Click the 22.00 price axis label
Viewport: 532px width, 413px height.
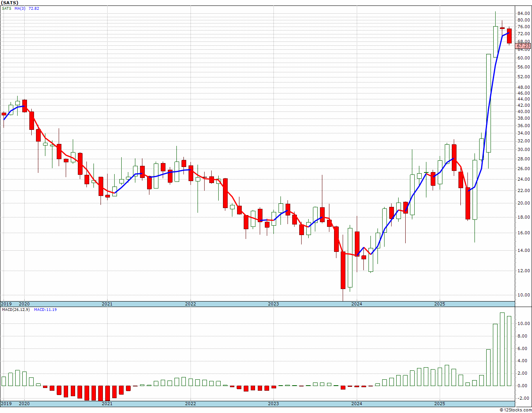pyautogui.click(x=523, y=191)
